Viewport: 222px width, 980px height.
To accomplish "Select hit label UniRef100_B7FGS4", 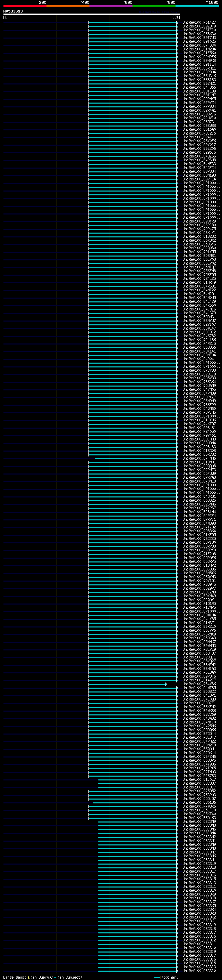I will tap(199, 45).
